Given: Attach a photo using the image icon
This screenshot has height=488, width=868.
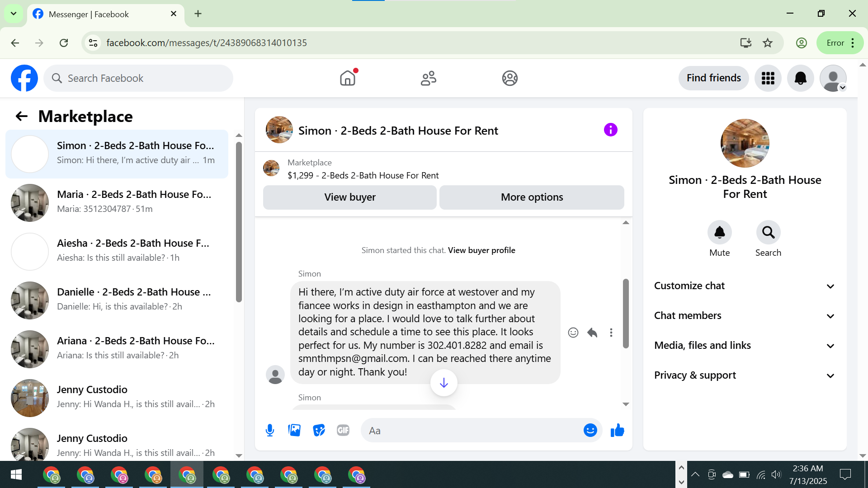Looking at the screenshot, I should tap(294, 430).
